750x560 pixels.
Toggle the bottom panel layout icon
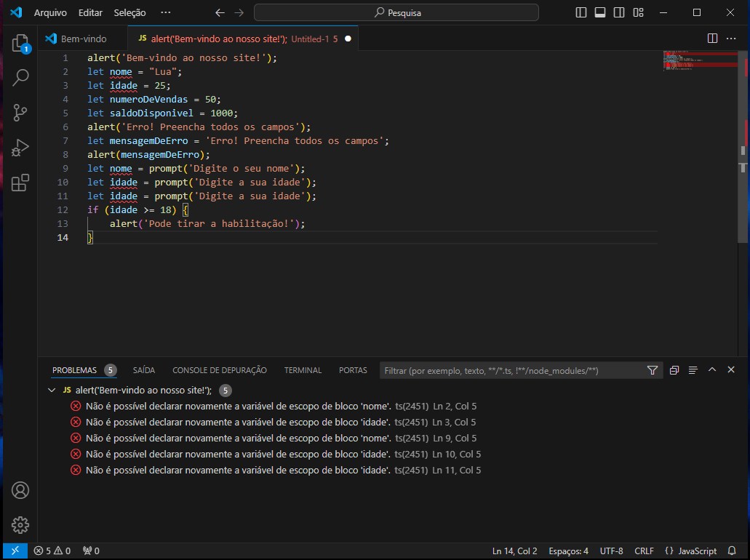click(x=600, y=12)
